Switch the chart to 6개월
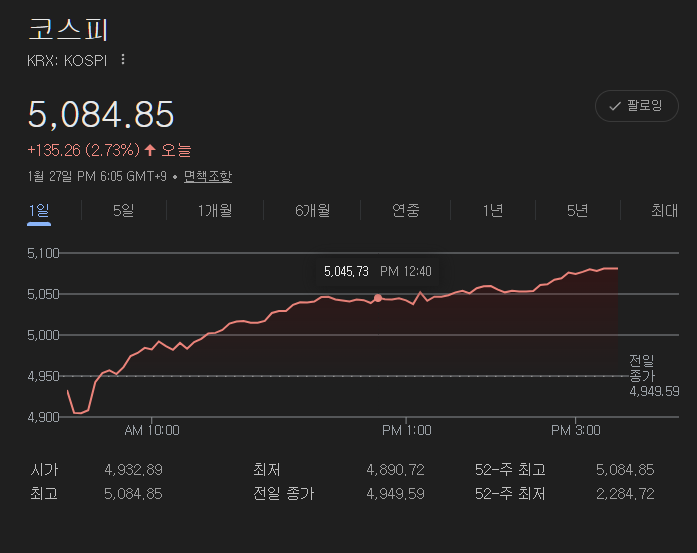The height and width of the screenshot is (553, 697). (312, 210)
